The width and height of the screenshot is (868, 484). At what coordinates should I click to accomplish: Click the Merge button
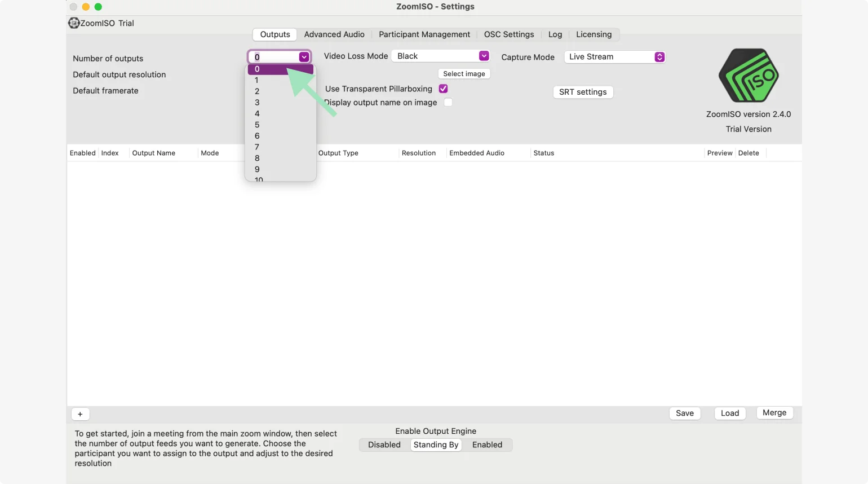pos(774,413)
